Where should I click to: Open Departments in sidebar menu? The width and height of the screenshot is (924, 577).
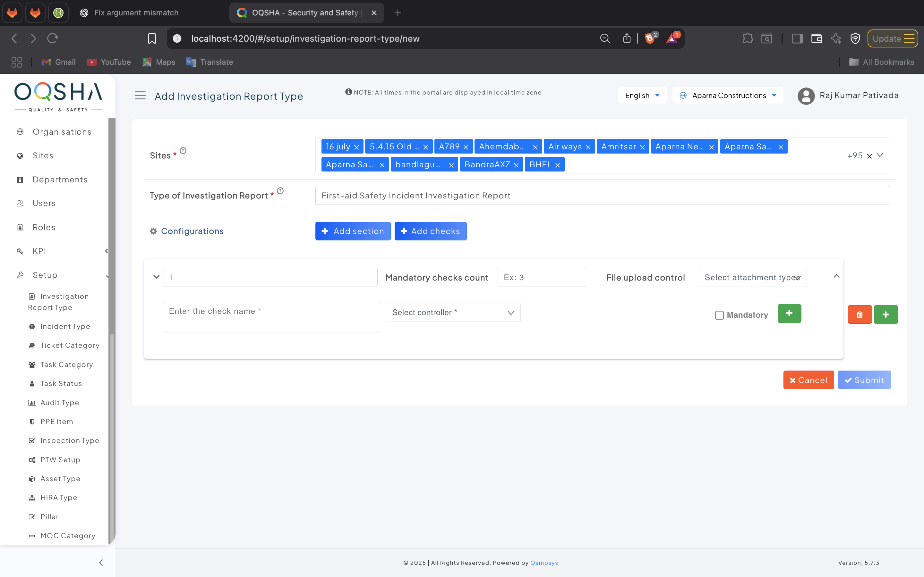coord(60,180)
